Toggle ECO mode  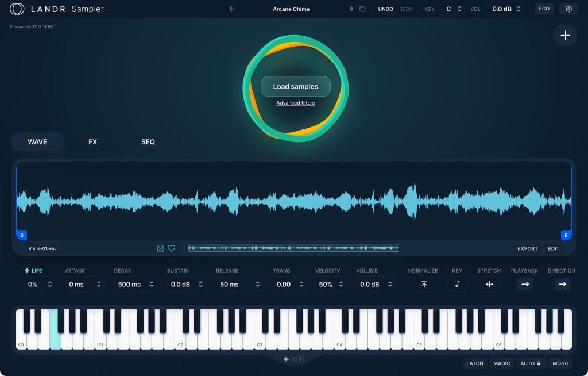544,9
